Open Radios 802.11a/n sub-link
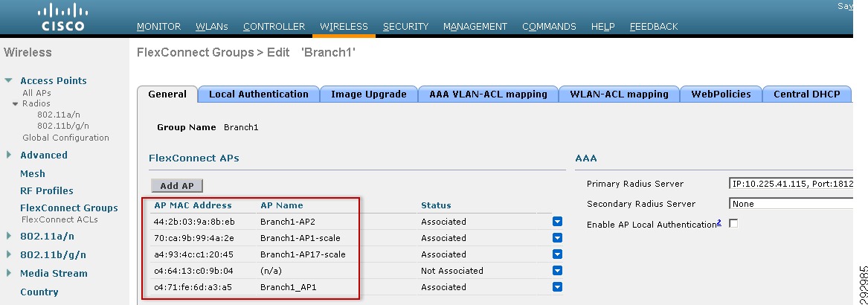Image resolution: width=868 pixels, height=305 pixels. 58,115
